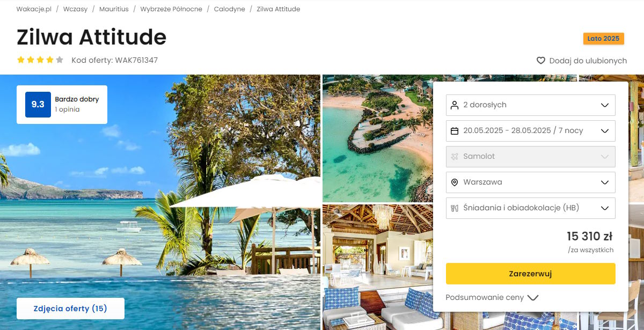Click the cutlery icon in meal plan field

[455, 208]
